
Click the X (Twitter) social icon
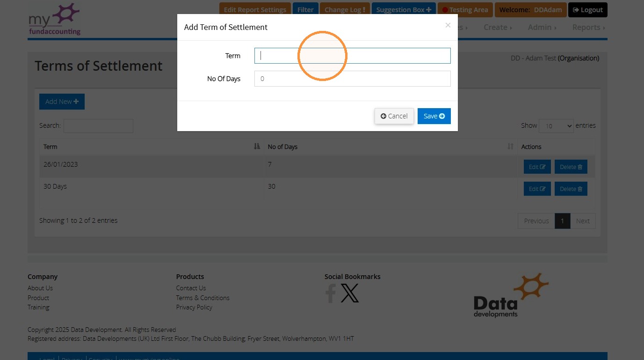tap(350, 293)
